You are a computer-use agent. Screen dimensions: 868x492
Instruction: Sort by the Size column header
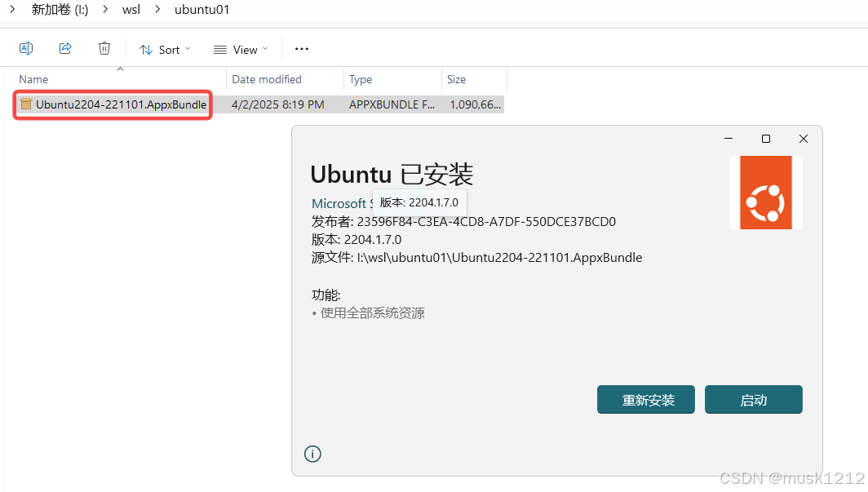pos(456,79)
